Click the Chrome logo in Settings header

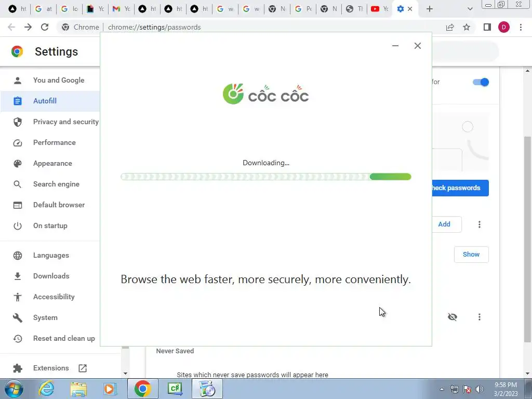pos(17,51)
